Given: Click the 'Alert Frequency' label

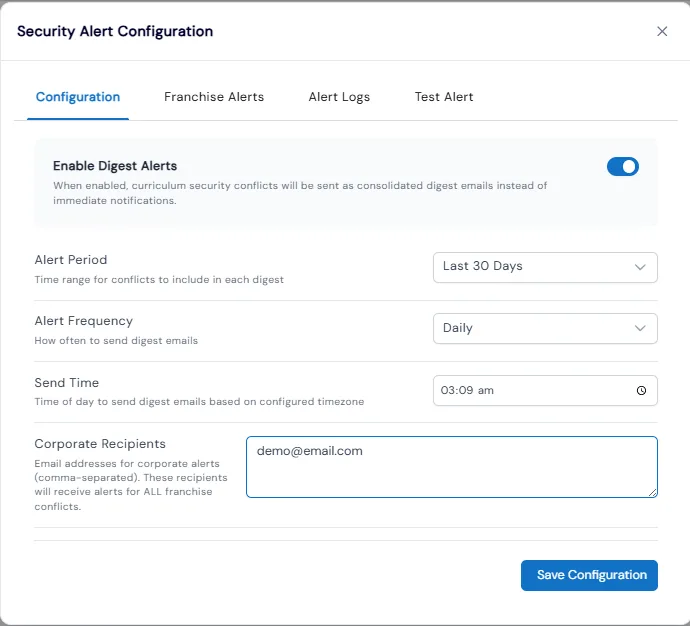Looking at the screenshot, I should click(84, 321).
